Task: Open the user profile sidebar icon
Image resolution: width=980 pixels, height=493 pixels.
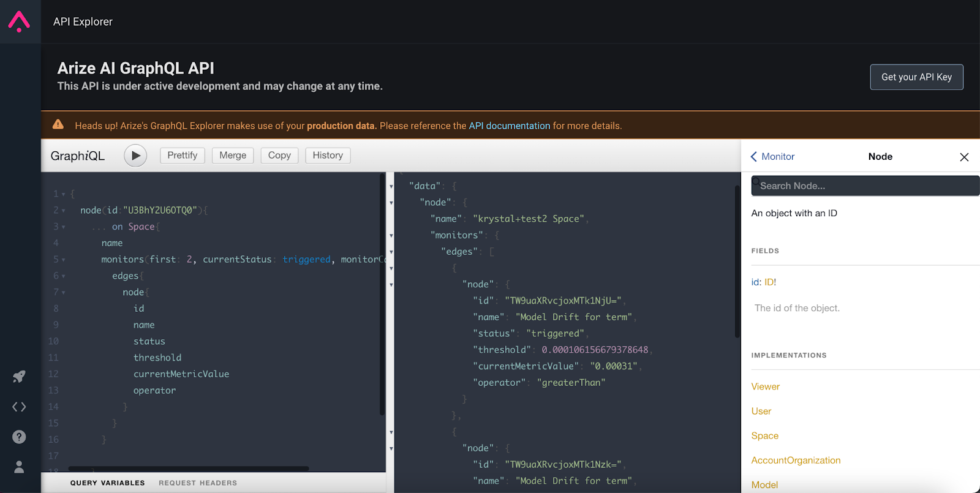Action: point(19,467)
